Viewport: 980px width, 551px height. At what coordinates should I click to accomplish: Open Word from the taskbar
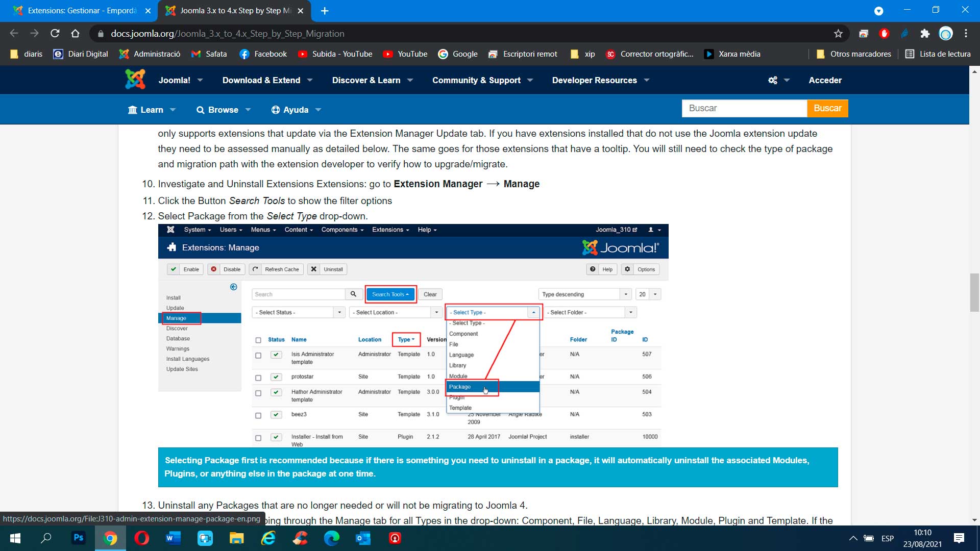[x=174, y=538]
